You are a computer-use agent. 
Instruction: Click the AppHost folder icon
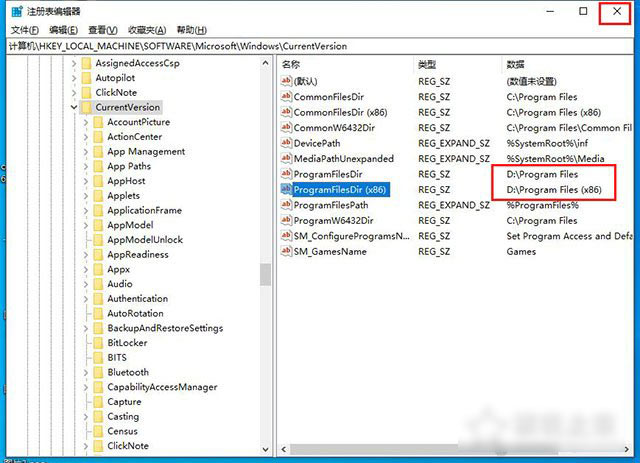coord(98,181)
